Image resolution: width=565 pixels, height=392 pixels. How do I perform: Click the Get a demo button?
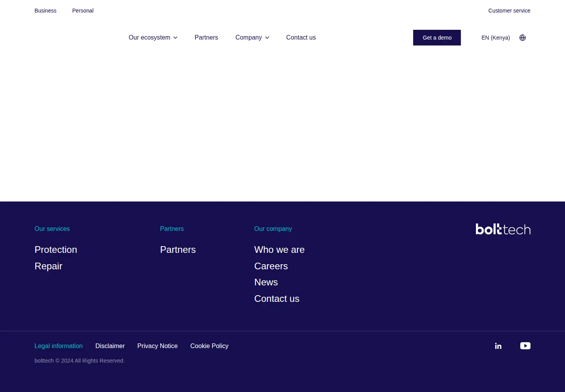[x=437, y=38]
